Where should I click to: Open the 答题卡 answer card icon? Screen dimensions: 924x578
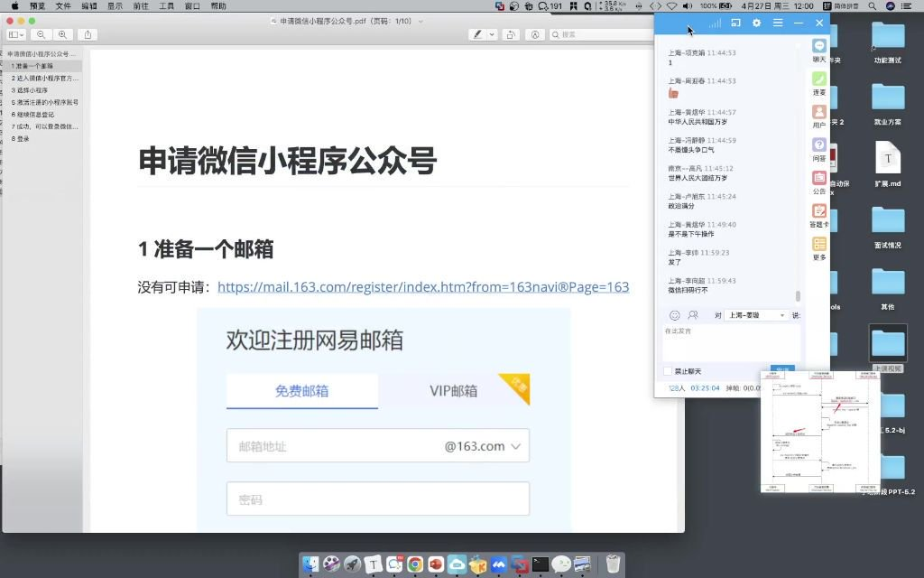coord(819,215)
